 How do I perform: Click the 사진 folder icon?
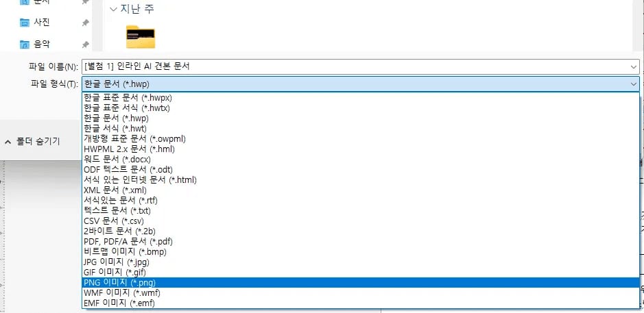coord(25,22)
